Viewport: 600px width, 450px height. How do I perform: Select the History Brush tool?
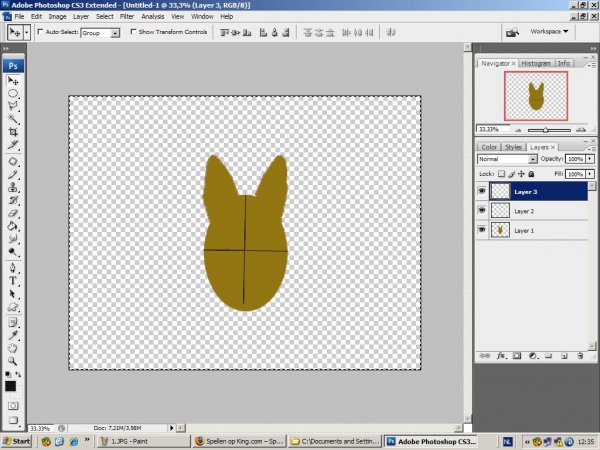coord(13,200)
